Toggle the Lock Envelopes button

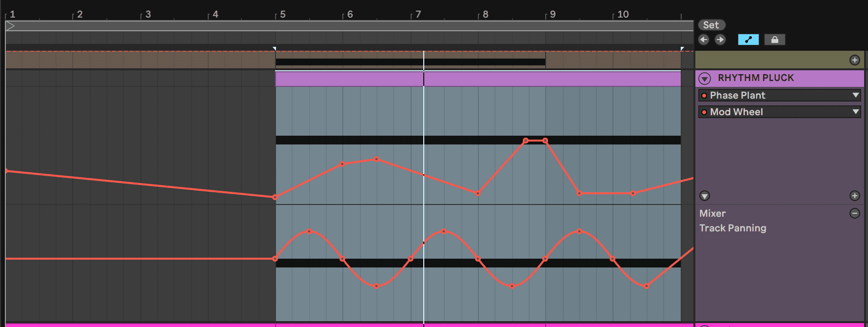(774, 40)
